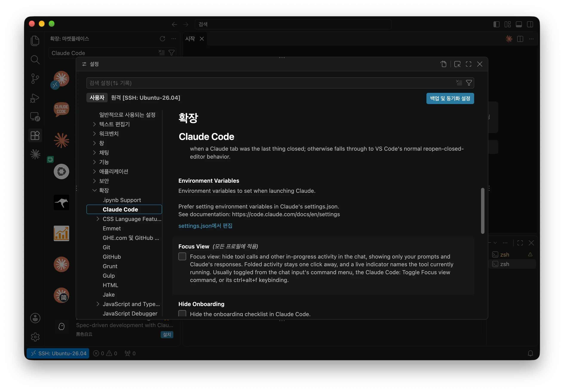Open settings as JSON file

(443, 64)
